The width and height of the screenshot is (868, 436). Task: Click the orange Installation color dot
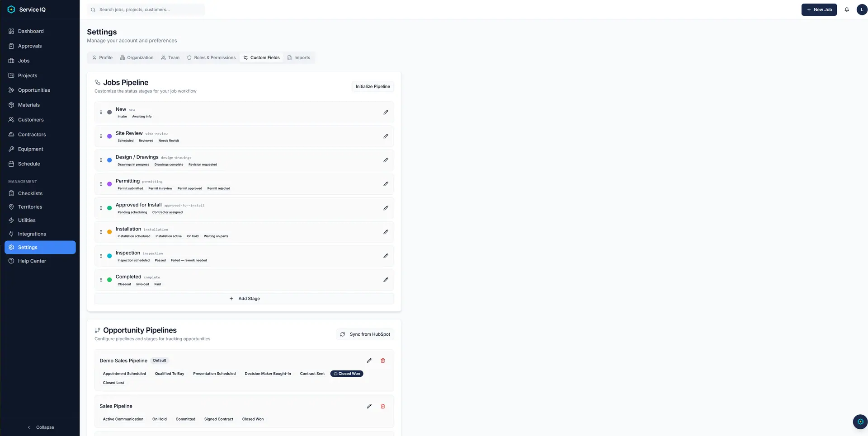pyautogui.click(x=109, y=232)
